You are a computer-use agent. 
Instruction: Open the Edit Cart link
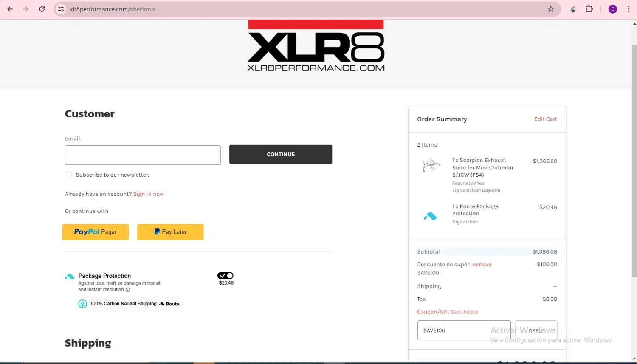tap(545, 119)
